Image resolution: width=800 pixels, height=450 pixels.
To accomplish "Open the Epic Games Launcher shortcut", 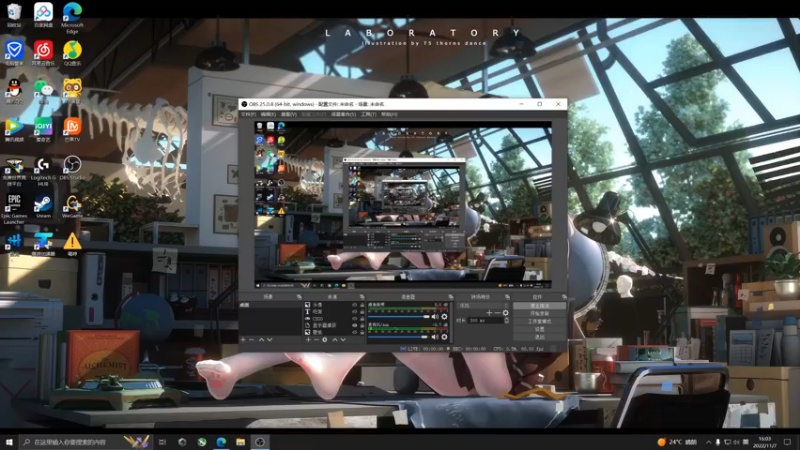I will [14, 209].
